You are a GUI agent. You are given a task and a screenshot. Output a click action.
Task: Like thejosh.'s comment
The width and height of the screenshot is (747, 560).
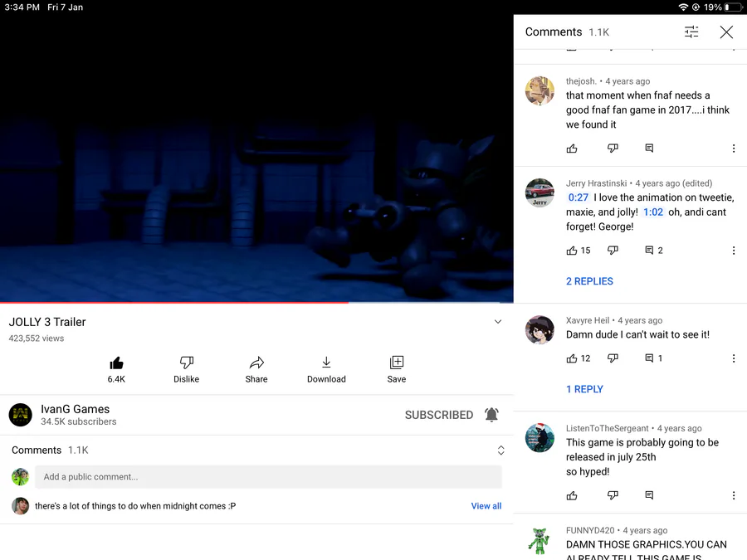tap(572, 149)
